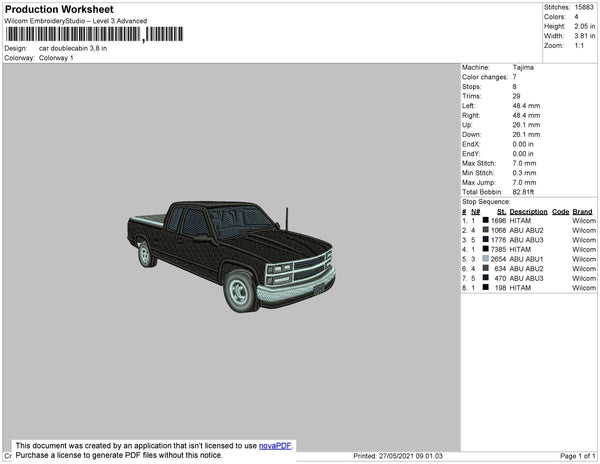Click the Trims value 29

click(x=516, y=96)
